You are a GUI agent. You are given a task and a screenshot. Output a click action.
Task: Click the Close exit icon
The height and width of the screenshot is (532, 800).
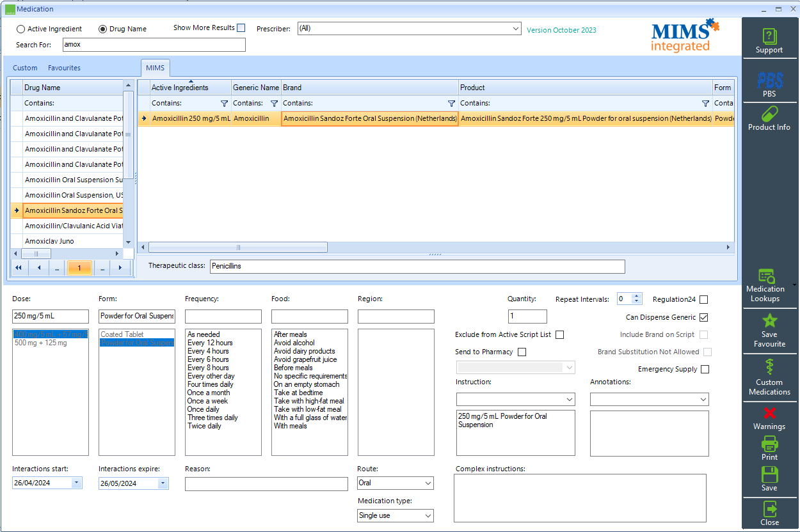pos(769,509)
